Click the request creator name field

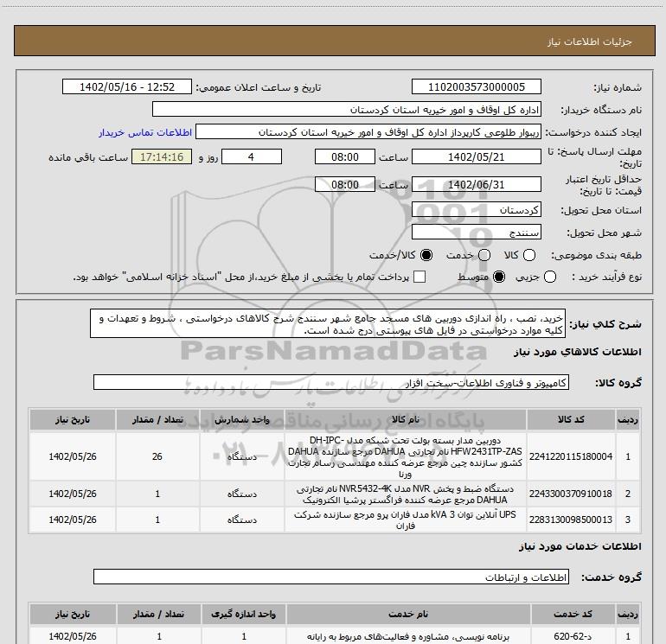pyautogui.click(x=368, y=132)
